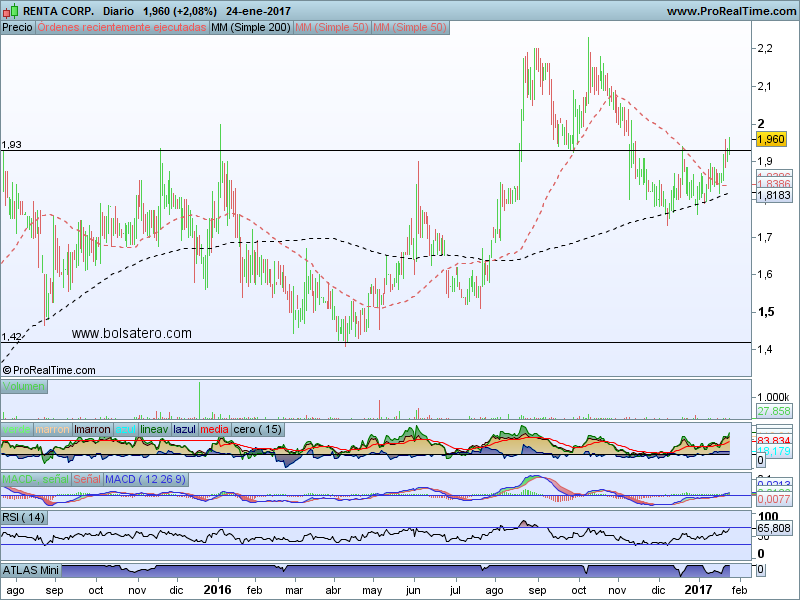Click the verde indicator label
The image size is (800, 600).
click(17, 430)
